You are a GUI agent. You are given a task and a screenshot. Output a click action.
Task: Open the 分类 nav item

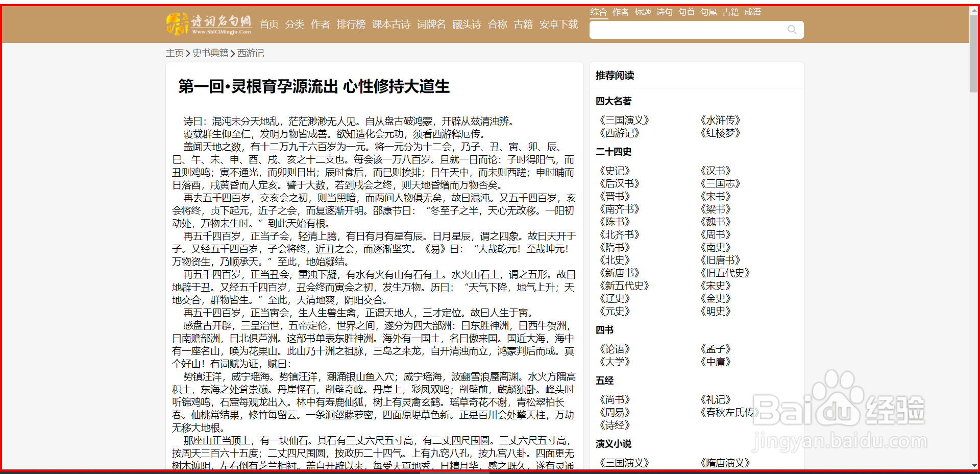pos(295,24)
